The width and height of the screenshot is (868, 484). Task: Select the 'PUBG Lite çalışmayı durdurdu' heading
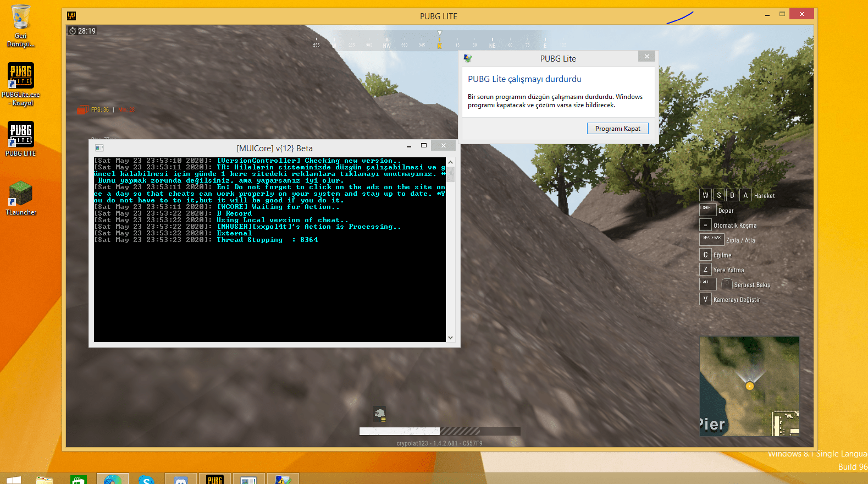(x=524, y=79)
